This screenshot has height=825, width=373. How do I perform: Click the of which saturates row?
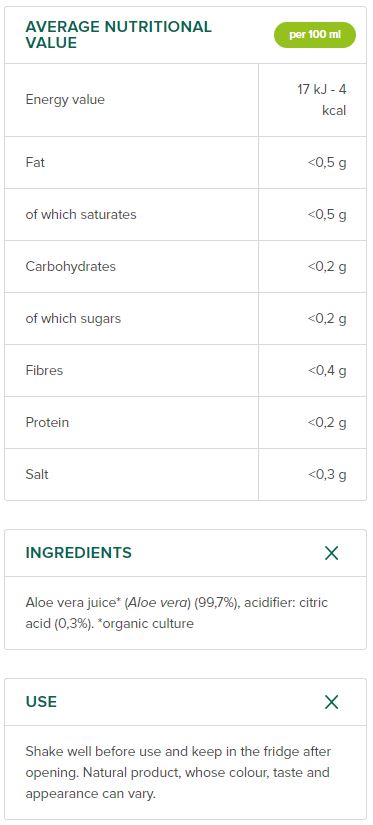(185, 214)
